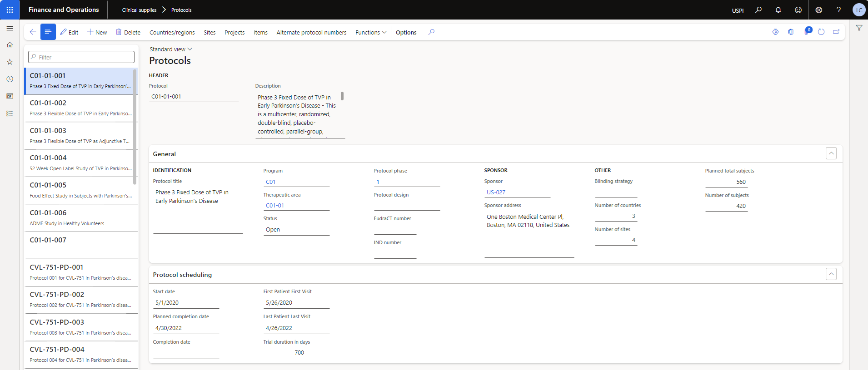Collapse the General section
Viewport: 868px width, 370px height.
click(831, 153)
